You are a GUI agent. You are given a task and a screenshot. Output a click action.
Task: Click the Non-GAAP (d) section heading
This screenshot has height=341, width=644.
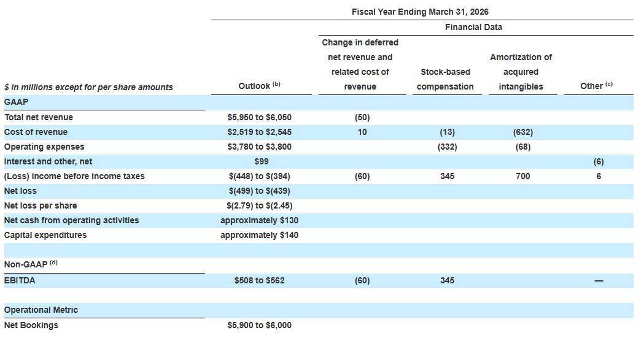(31, 264)
